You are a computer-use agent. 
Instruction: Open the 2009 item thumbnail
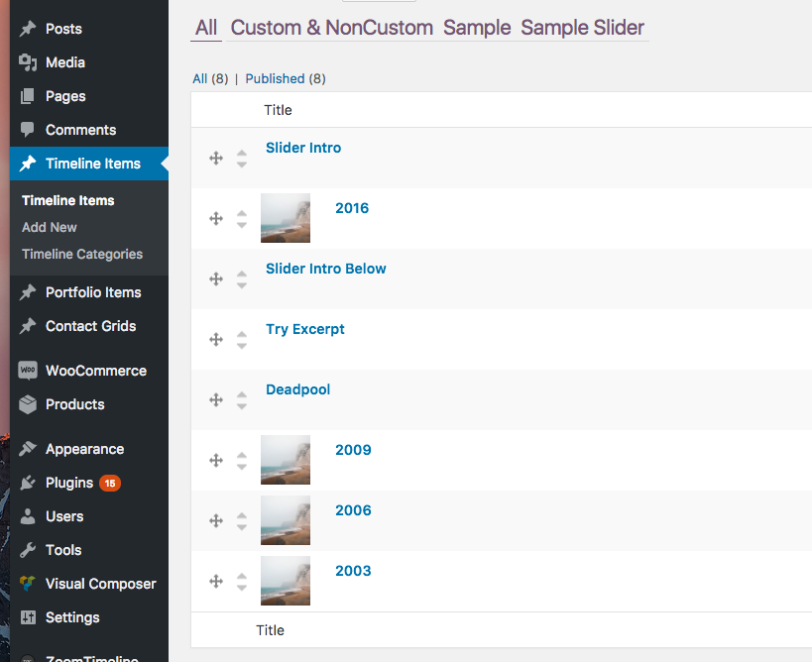pyautogui.click(x=286, y=460)
